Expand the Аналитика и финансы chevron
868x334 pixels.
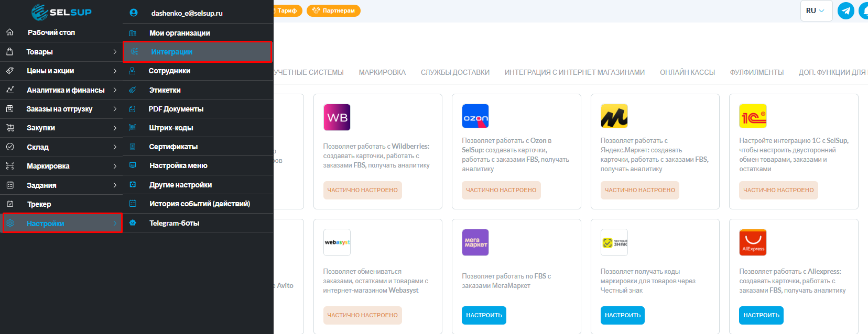(x=115, y=90)
